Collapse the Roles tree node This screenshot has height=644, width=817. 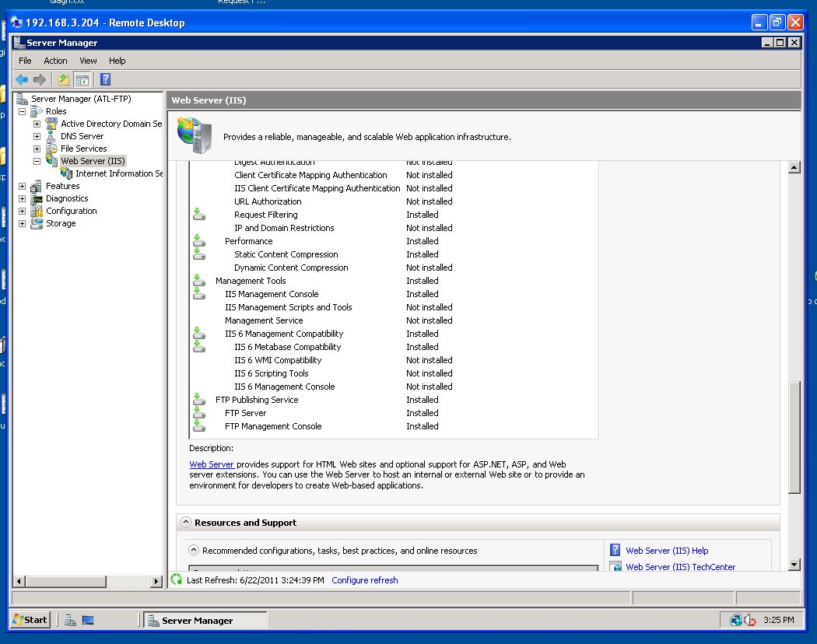[x=22, y=111]
